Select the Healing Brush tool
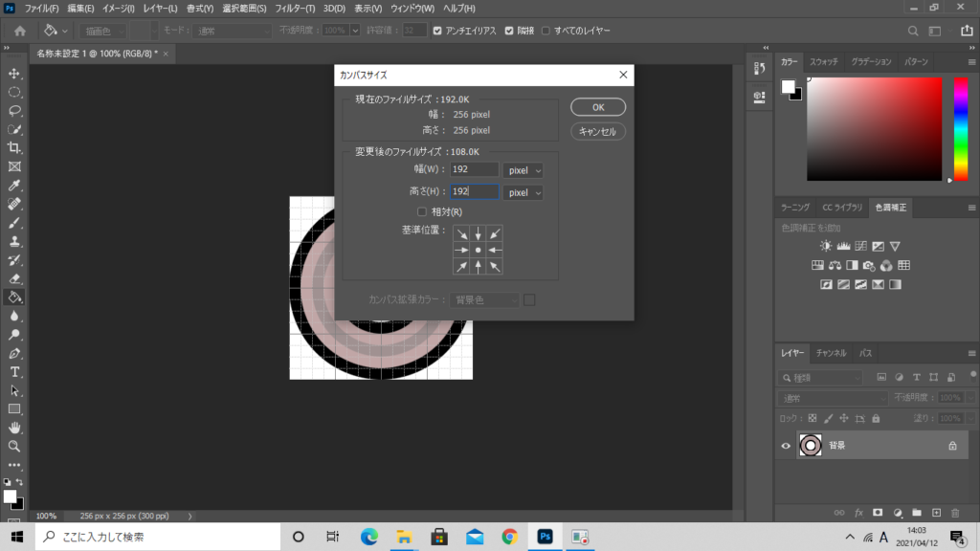The height and width of the screenshot is (551, 980). coord(14,205)
